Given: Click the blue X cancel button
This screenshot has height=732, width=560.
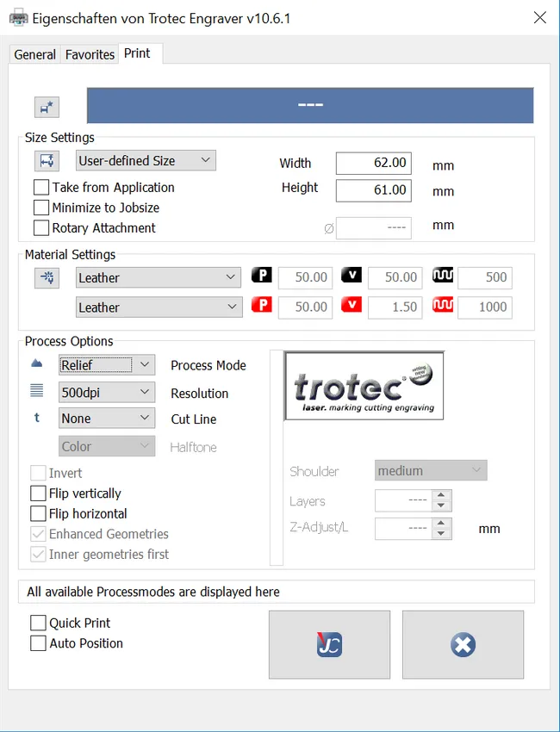Looking at the screenshot, I should click(463, 645).
